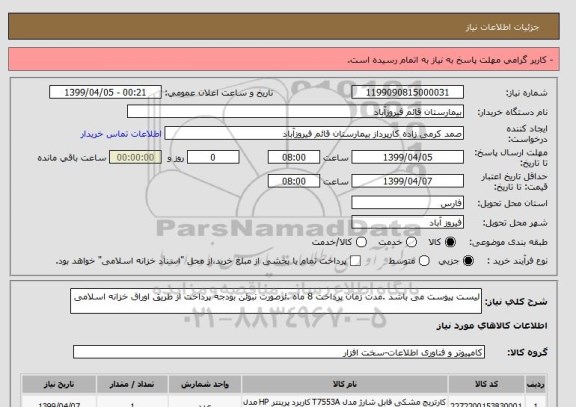Click the public announcement date field
This screenshot has height=407, width=576.
pyautogui.click(x=105, y=92)
